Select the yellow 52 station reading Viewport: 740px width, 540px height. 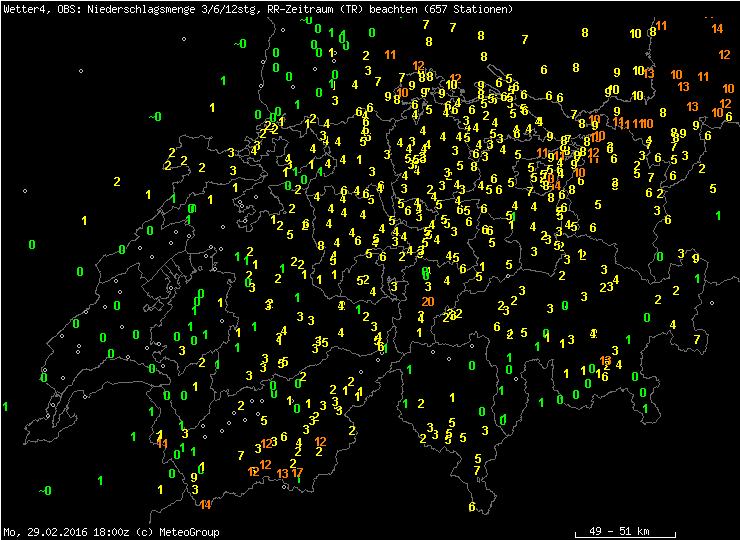[x=363, y=280]
